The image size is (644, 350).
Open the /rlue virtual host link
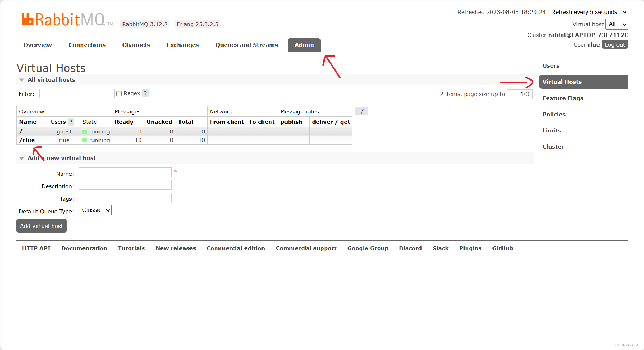click(x=27, y=140)
